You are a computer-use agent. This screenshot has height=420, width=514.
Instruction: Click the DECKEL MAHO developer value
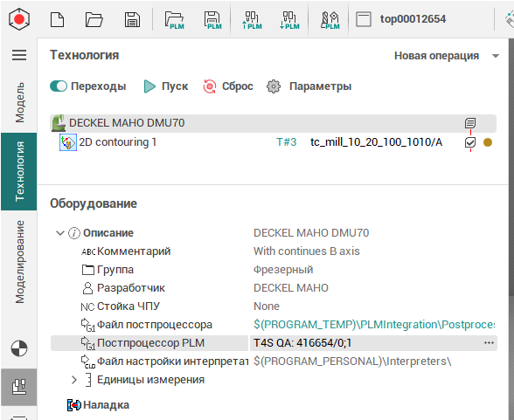pos(291,288)
